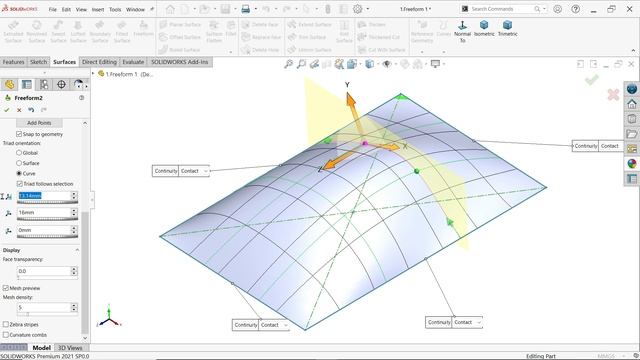Open the FeatureManager design tree tab icon
Screen dimensions: 640x360
pos(9,84)
